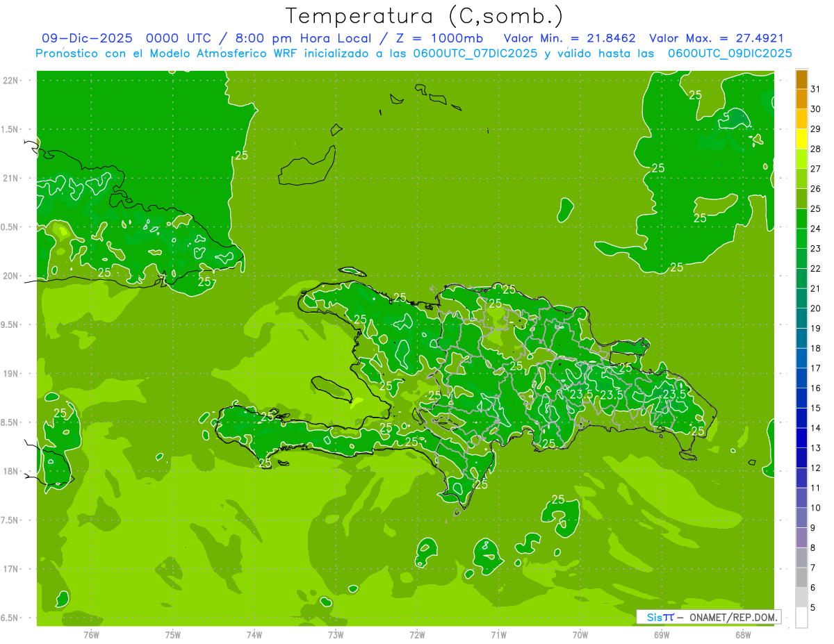Click the "71W" longitude axis label
The height and width of the screenshot is (644, 834).
coord(498,635)
